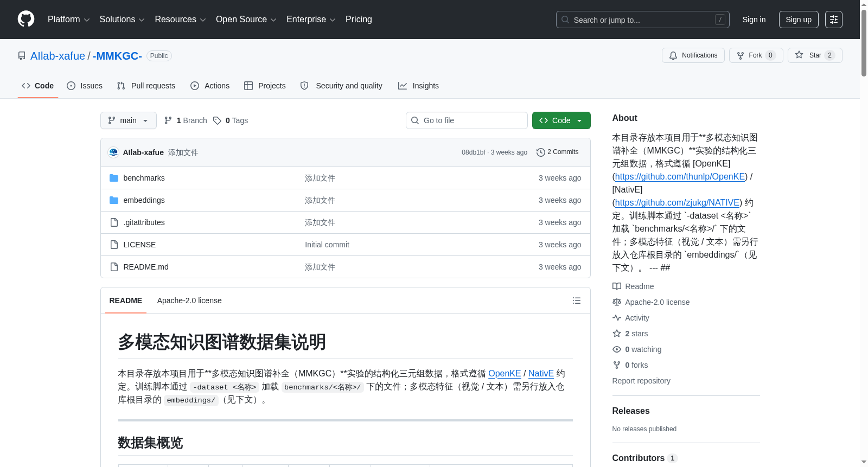Click the shield icon on Security and quality
868x467 pixels.
(304, 86)
